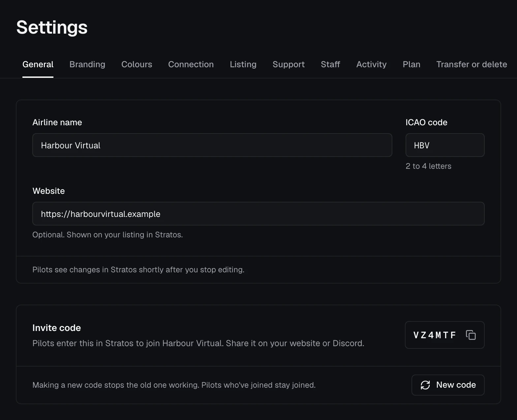Focus the ICAO code input
517x420 pixels.
(x=445, y=145)
